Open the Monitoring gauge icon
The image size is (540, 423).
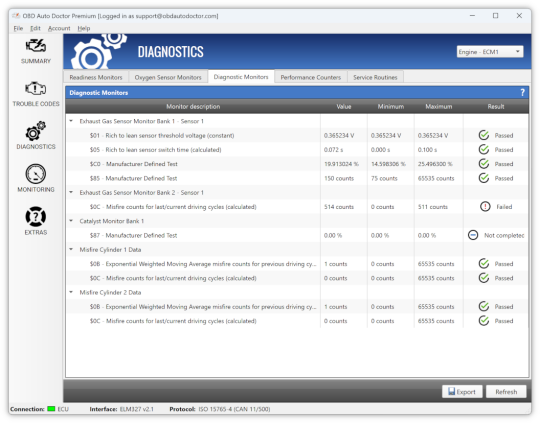click(x=36, y=174)
